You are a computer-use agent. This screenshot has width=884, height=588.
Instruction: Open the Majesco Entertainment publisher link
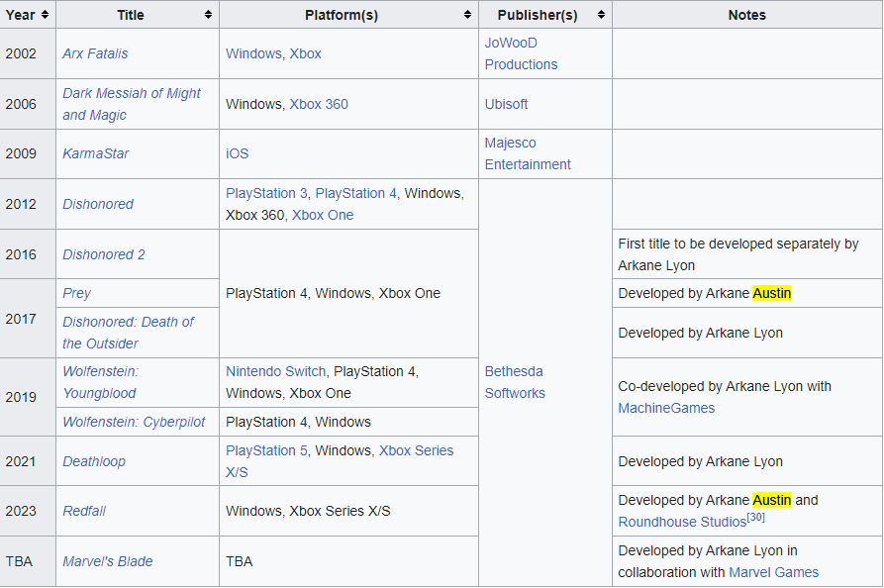(x=528, y=153)
